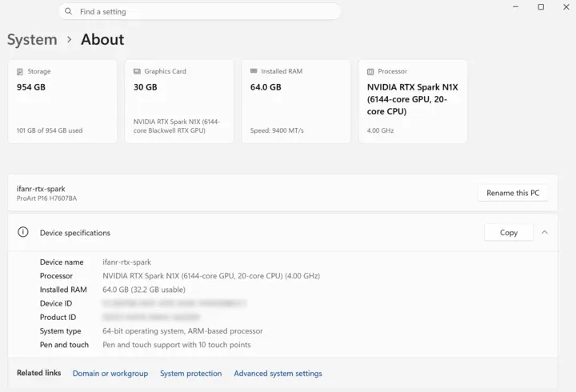Click the search magnifier icon

(x=68, y=11)
